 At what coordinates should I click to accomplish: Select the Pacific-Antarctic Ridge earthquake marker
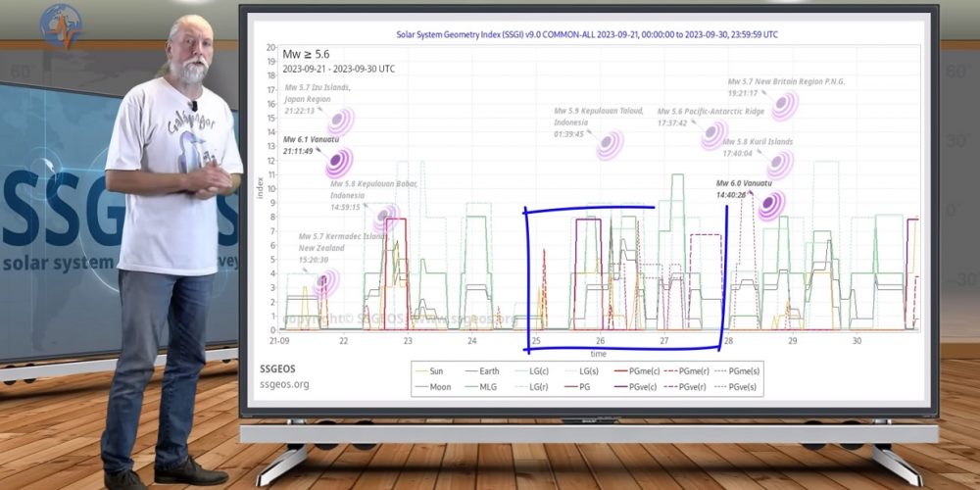(714, 135)
